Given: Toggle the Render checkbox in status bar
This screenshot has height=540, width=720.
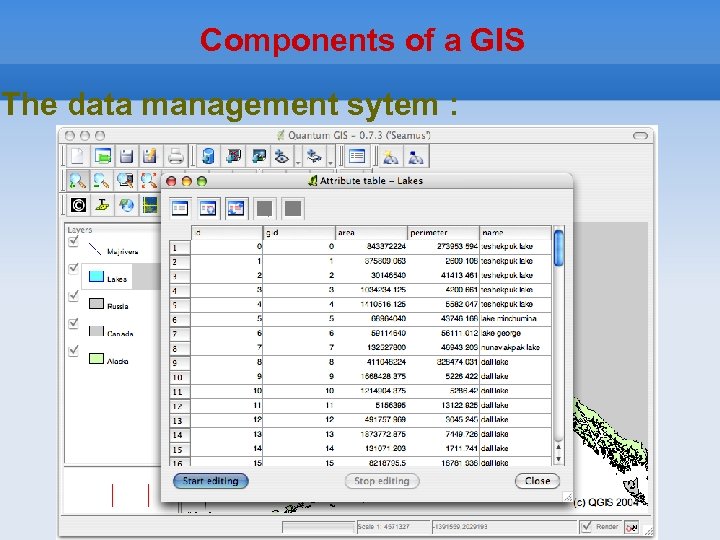Looking at the screenshot, I should click(x=586, y=526).
